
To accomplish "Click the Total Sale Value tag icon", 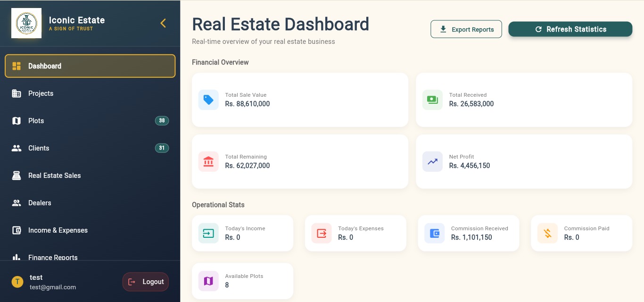I will coord(208,100).
